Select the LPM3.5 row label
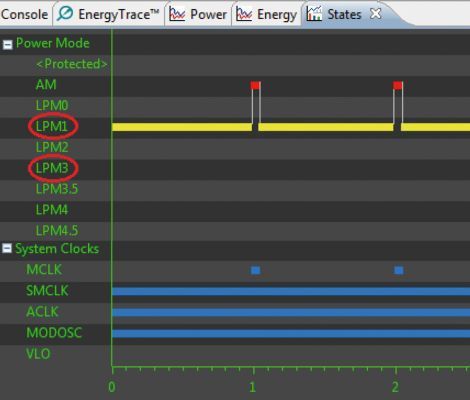This screenshot has width=470, height=400. (57, 189)
